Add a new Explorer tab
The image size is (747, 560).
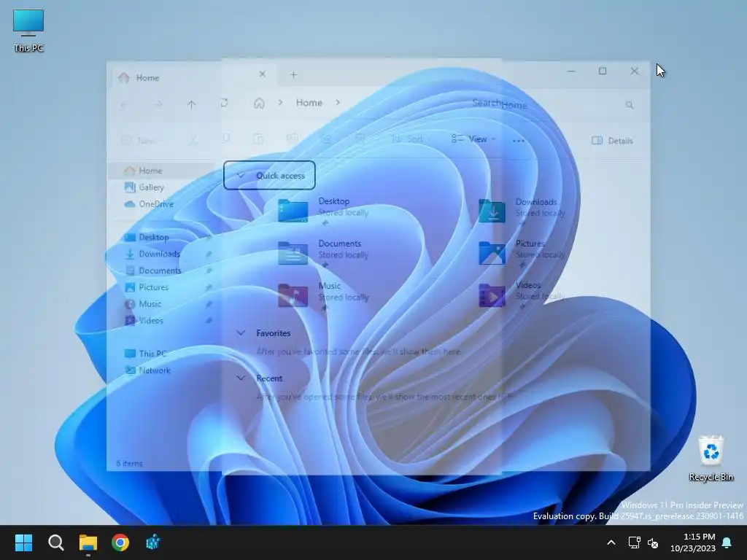[x=293, y=75]
